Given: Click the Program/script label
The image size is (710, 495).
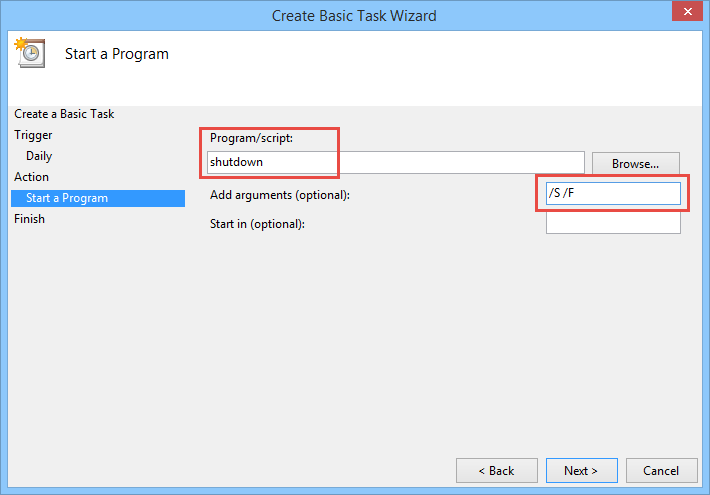Looking at the screenshot, I should (251, 138).
